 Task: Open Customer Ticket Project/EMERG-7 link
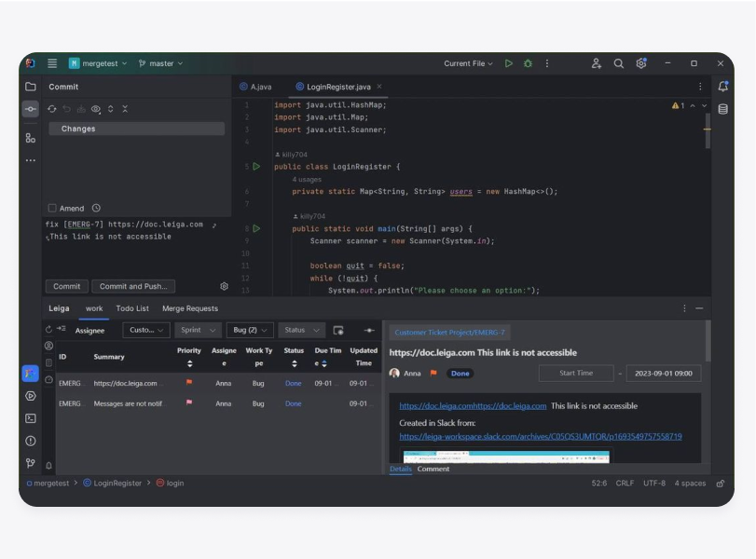449,332
